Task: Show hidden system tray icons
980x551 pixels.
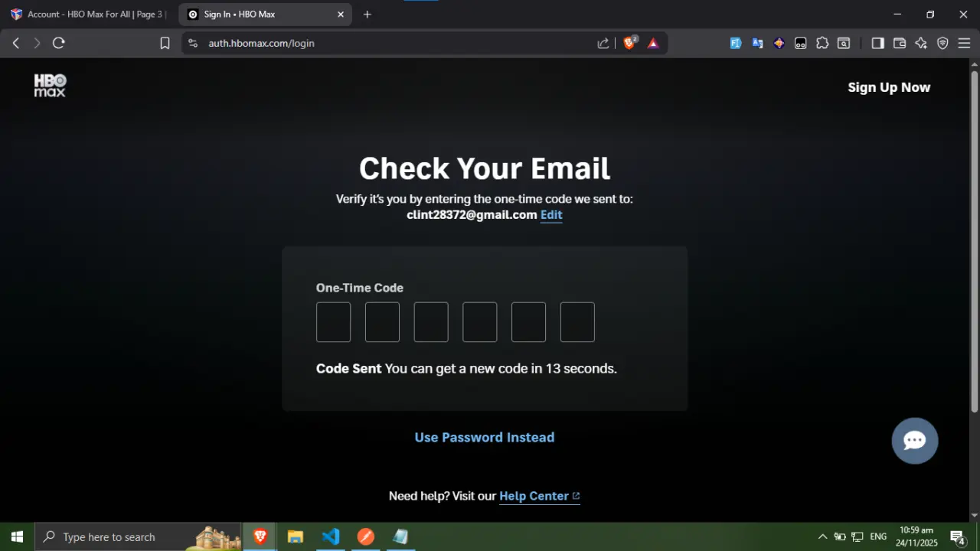Action: (x=822, y=536)
